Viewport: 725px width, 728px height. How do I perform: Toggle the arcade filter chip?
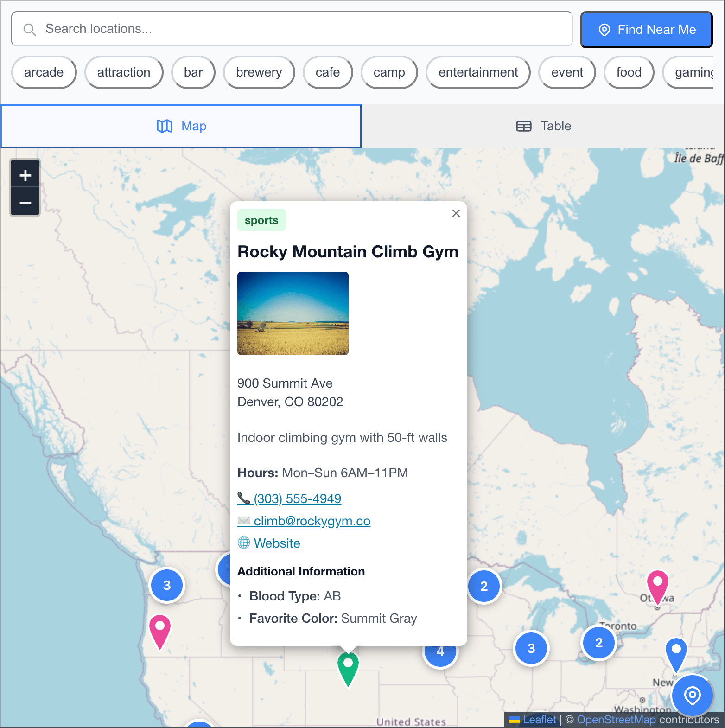pyautogui.click(x=44, y=72)
